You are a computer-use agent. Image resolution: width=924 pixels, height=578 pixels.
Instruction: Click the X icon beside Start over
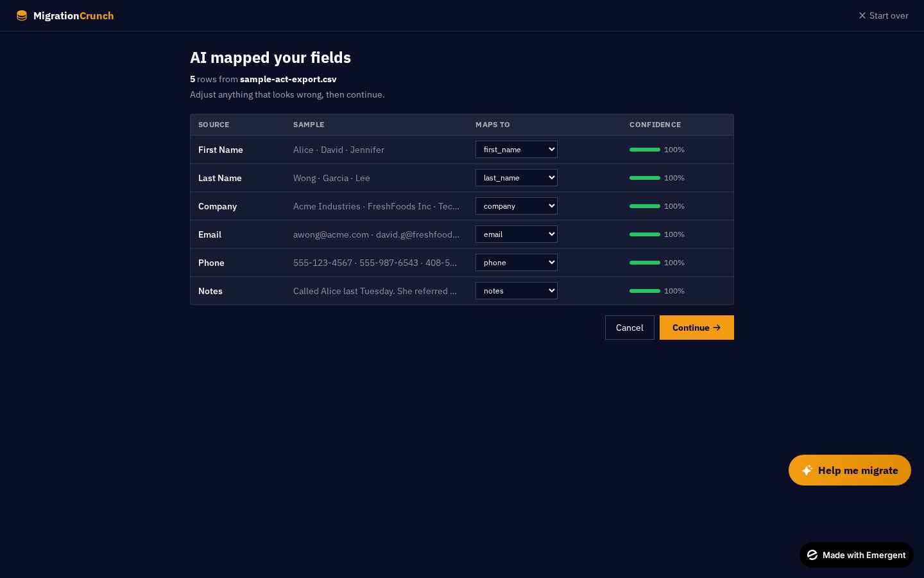pos(862,15)
